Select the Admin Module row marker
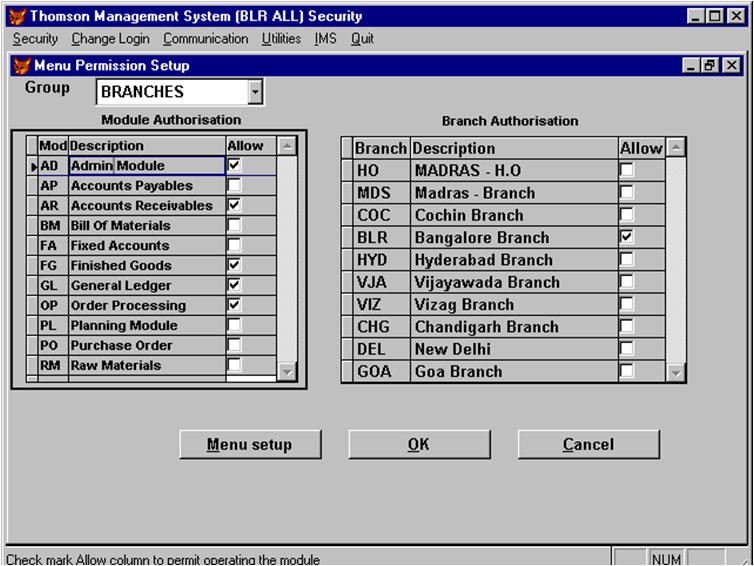Screen dimensions: 754x566 tap(32, 166)
